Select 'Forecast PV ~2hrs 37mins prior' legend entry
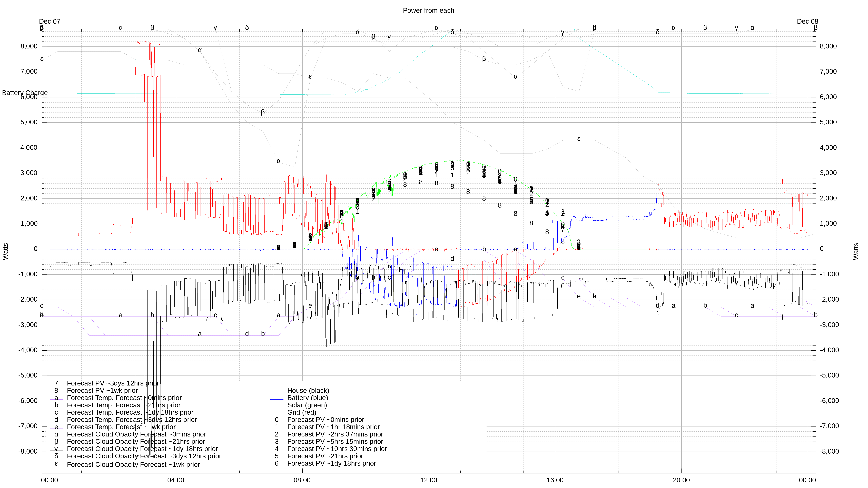 [335, 434]
